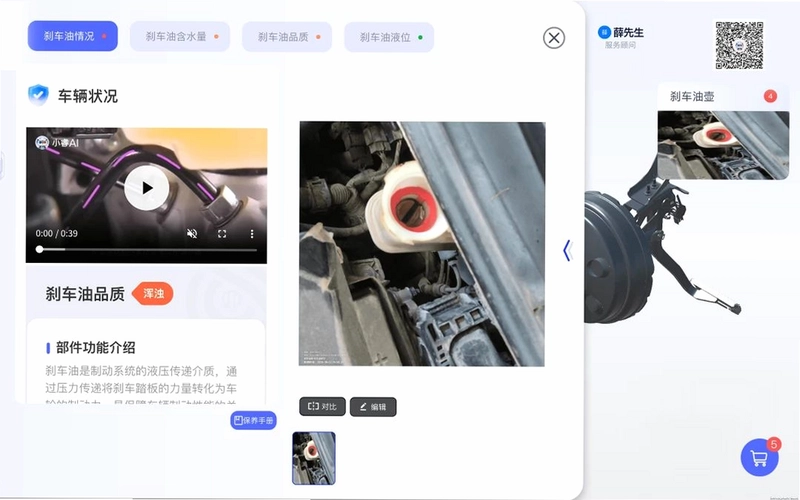Click the large brake fluid reservoir photo

[422, 243]
